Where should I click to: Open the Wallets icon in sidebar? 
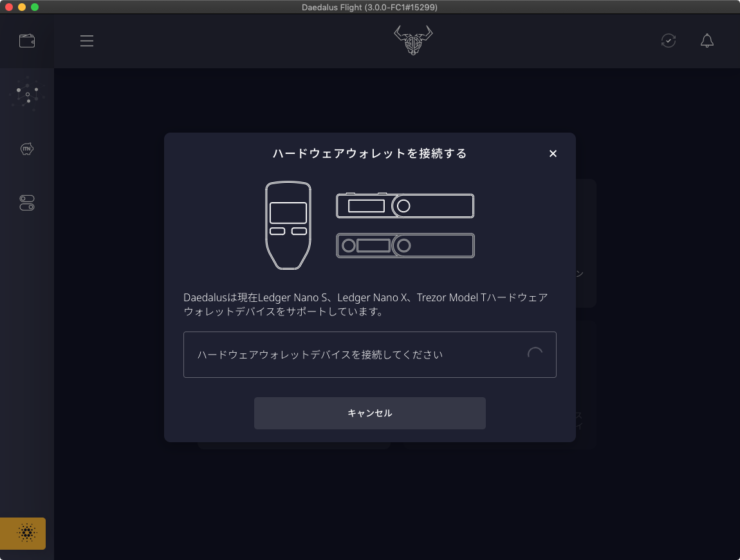[x=27, y=41]
